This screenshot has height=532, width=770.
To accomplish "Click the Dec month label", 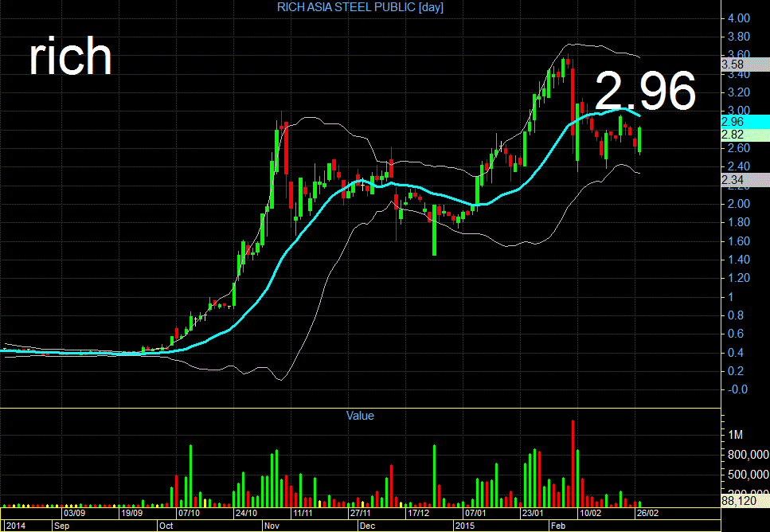I will pyautogui.click(x=367, y=526).
